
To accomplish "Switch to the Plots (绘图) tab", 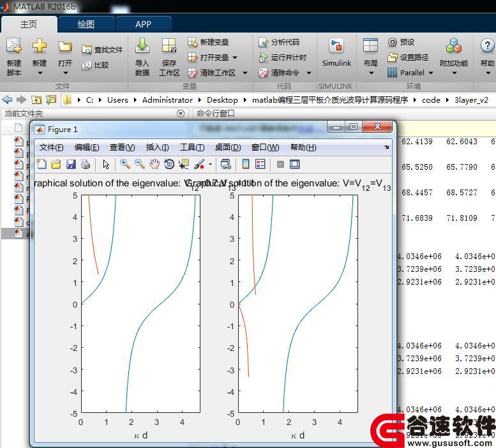I will pyautogui.click(x=86, y=24).
